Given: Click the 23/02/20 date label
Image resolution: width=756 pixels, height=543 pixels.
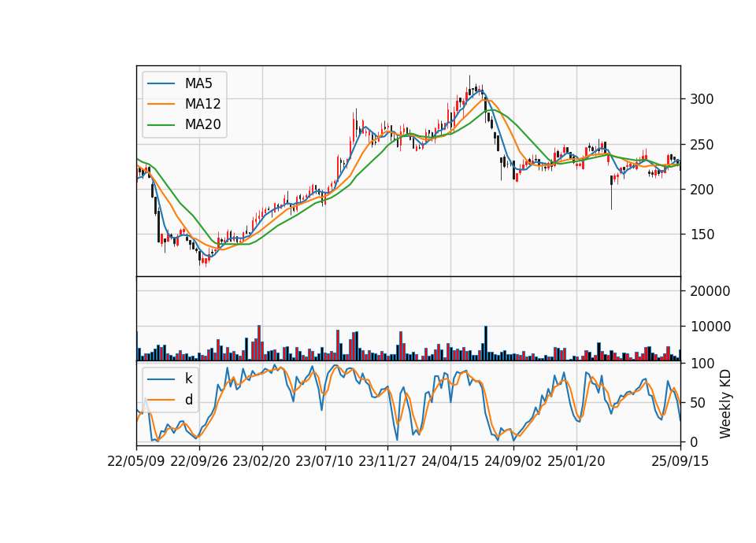Looking at the screenshot, I should [x=261, y=461].
